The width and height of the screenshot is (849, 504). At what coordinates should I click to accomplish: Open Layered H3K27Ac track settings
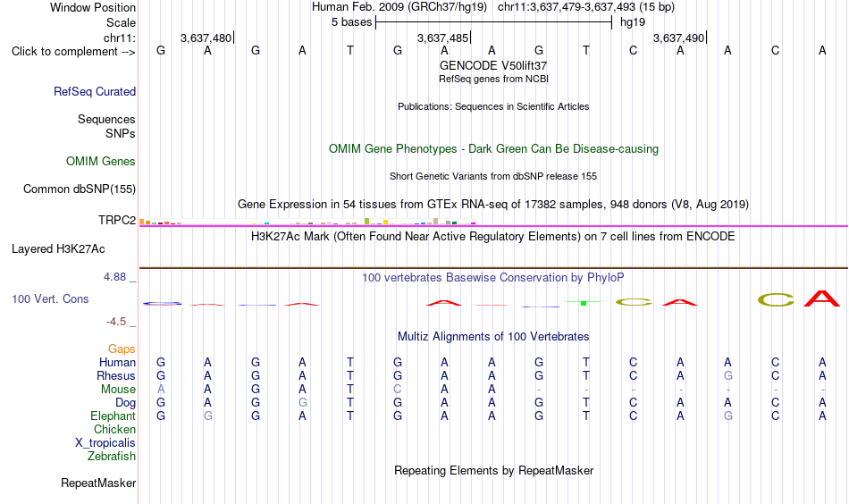[58, 249]
